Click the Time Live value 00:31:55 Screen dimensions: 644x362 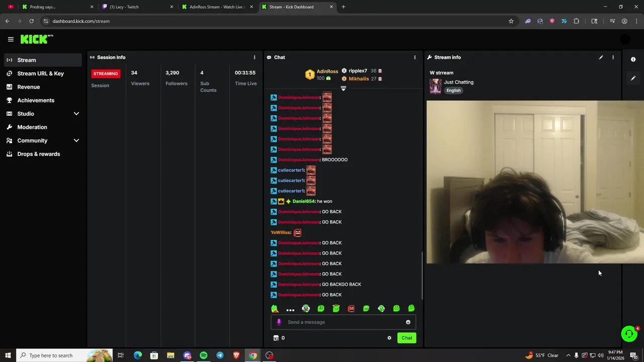point(245,73)
